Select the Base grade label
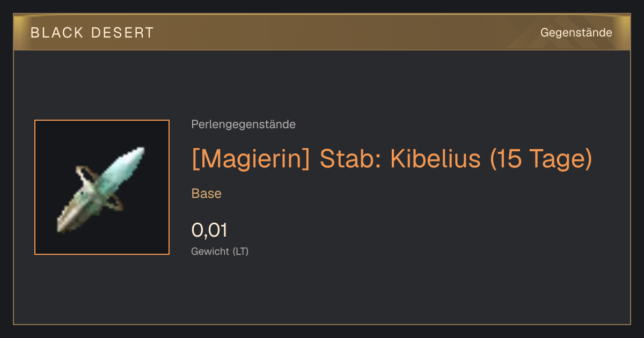The image size is (644, 338). click(206, 194)
